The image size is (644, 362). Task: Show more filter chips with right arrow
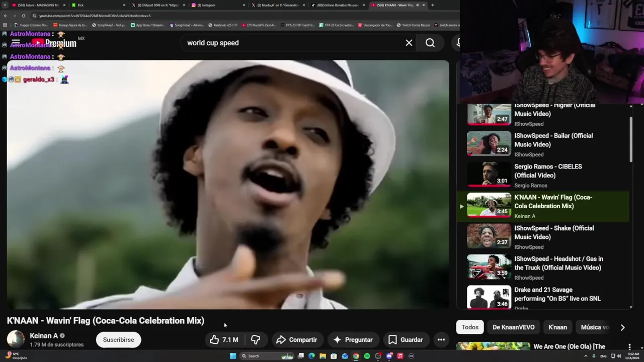tap(622, 327)
